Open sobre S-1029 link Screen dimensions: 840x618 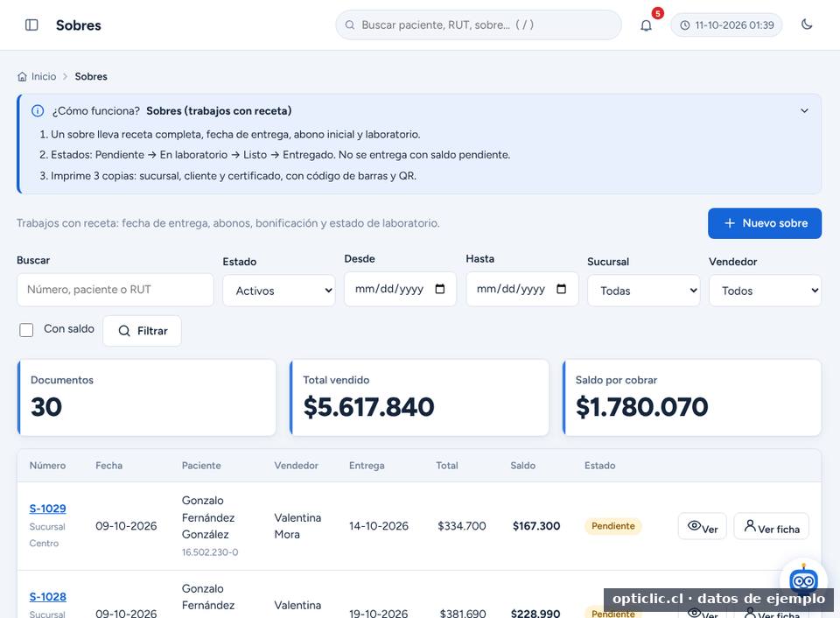click(47, 509)
